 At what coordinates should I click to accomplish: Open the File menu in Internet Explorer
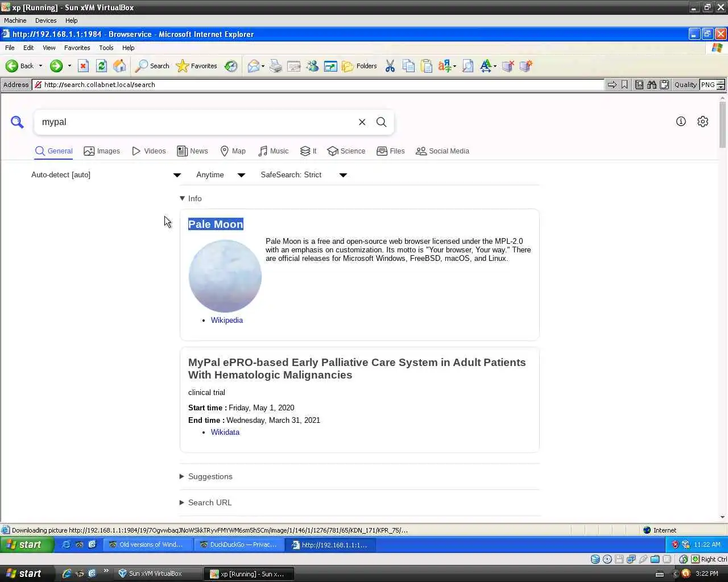click(x=10, y=48)
